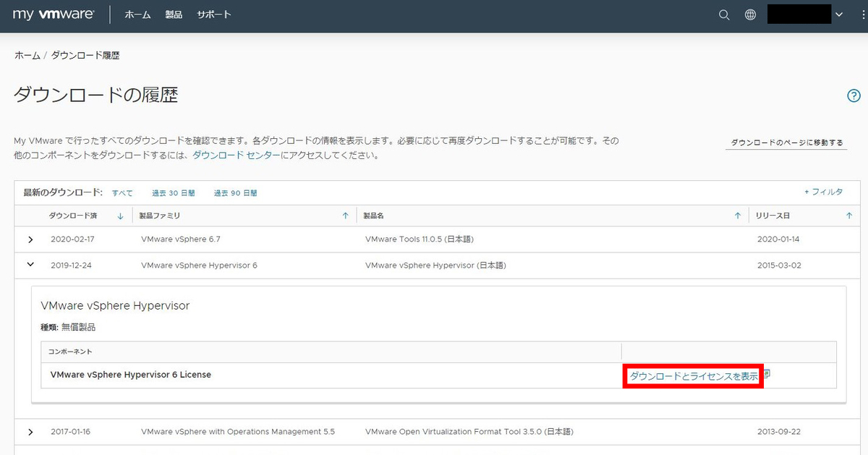
Task: Click the globe language icon
Action: 750,14
